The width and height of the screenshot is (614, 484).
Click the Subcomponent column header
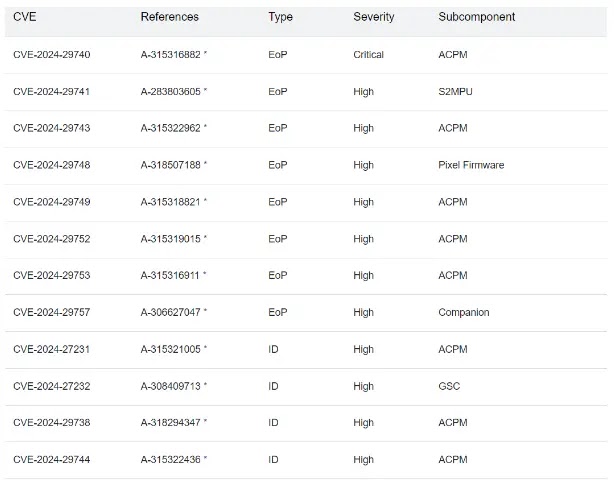[477, 17]
